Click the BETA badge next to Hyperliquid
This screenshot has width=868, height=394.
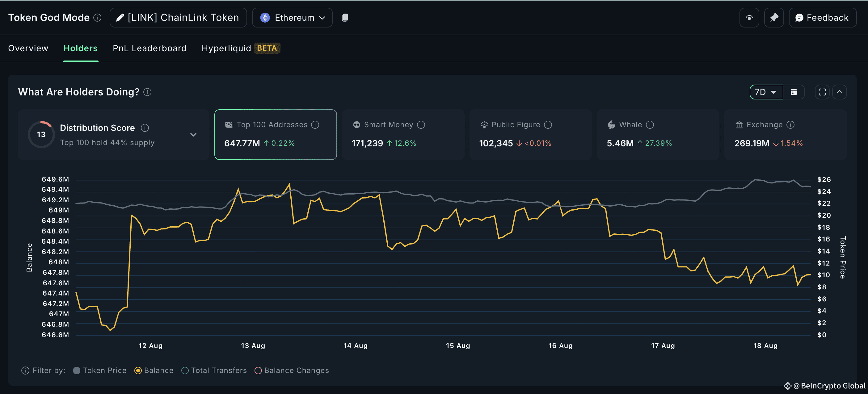point(267,48)
